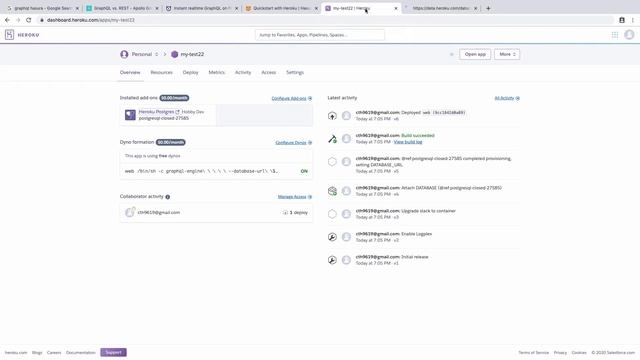This screenshot has width=640, height=360.
Task: Switch to the Settings tab
Action: (295, 72)
